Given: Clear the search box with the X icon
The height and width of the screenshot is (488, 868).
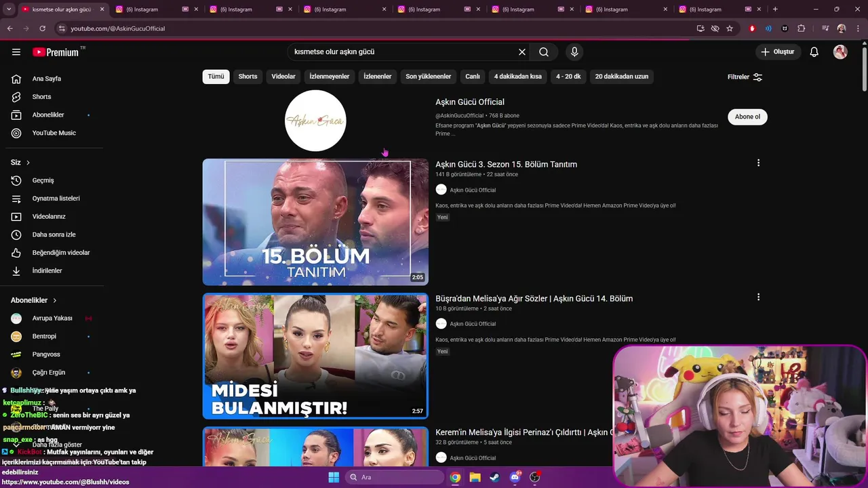Looking at the screenshot, I should point(522,52).
